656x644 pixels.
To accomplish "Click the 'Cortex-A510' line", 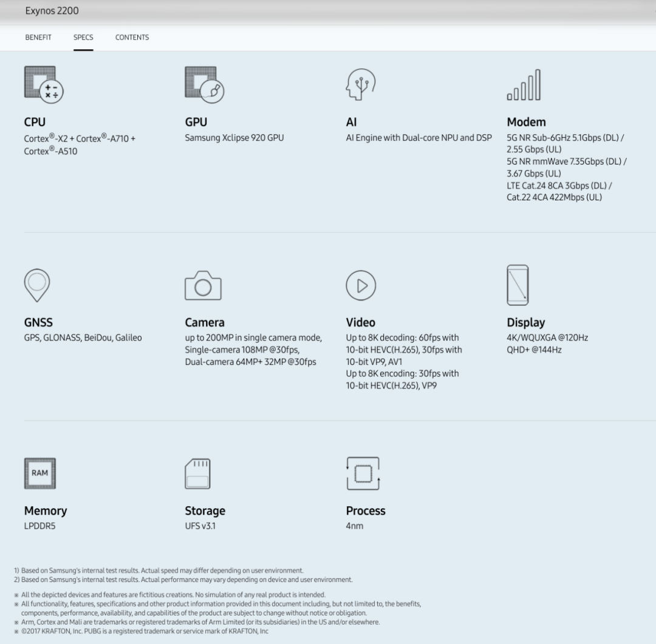I will 50,151.
